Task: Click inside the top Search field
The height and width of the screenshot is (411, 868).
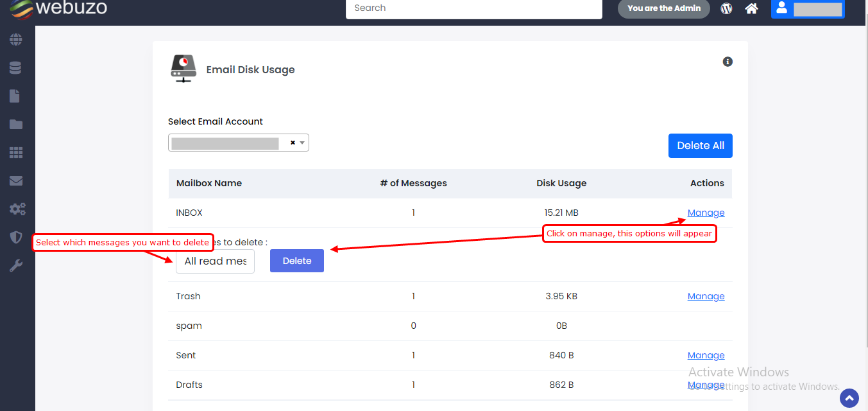Action: click(x=473, y=8)
